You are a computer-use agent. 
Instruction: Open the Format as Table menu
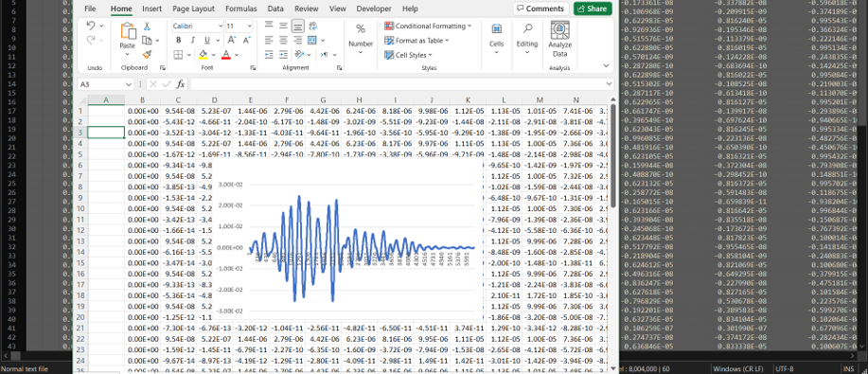(416, 41)
